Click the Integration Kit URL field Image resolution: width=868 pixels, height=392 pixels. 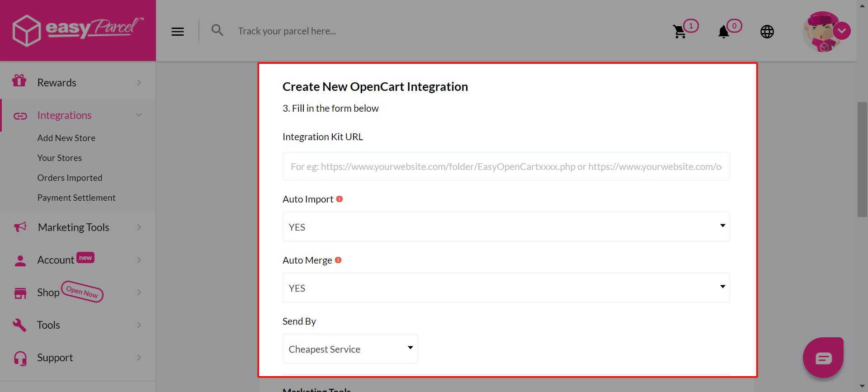click(x=506, y=166)
